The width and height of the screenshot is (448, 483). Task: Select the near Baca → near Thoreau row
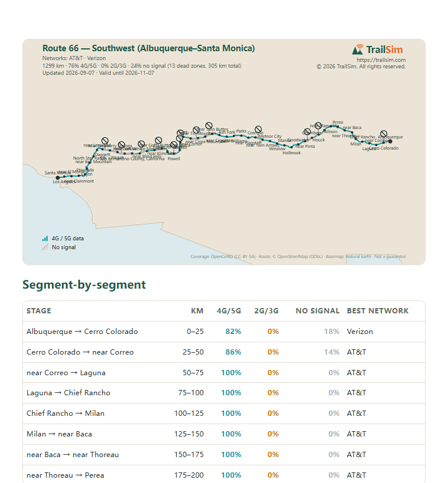tap(224, 455)
